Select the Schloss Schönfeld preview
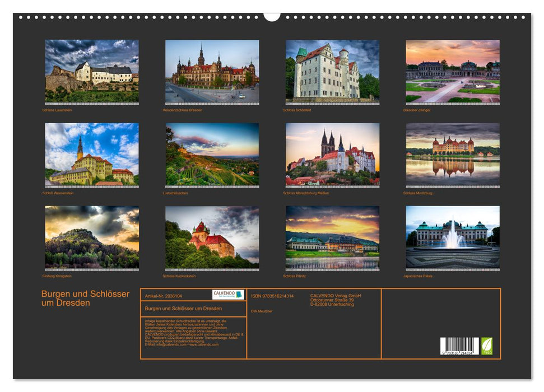The image size is (544, 392). click(x=332, y=73)
